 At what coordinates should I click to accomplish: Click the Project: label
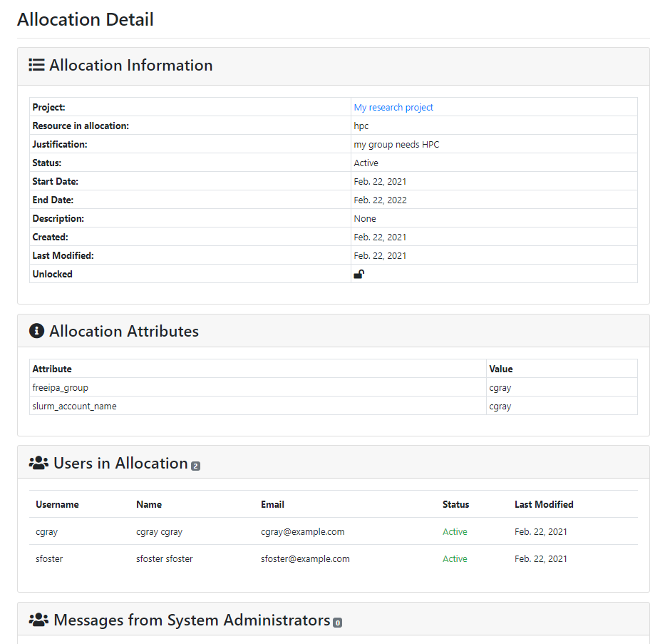[x=49, y=108]
